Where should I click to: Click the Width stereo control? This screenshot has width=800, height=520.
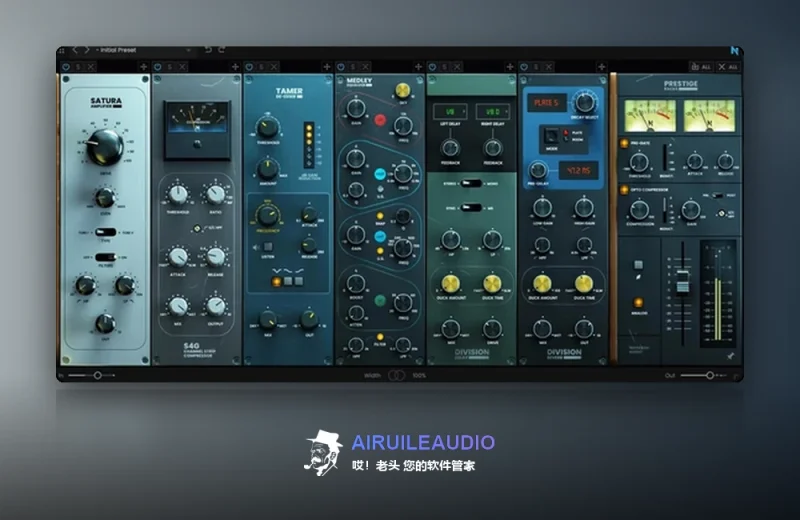[396, 376]
